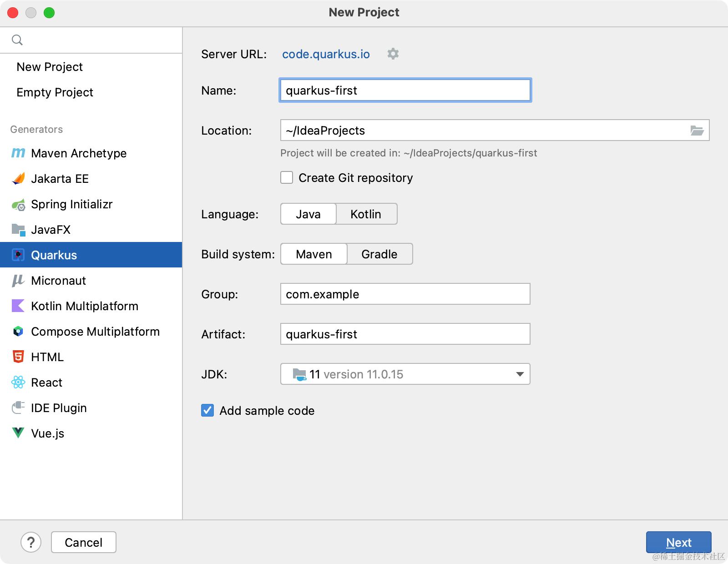Uncheck the Add sample code checkbox
Viewport: 728px width, 564px height.
pos(207,411)
